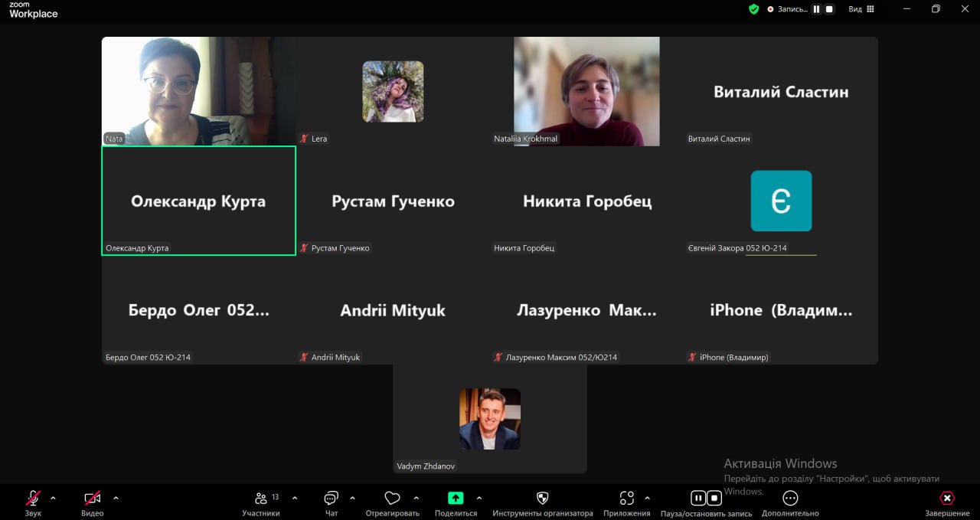Click the Дополнительно more options icon

tap(790, 499)
